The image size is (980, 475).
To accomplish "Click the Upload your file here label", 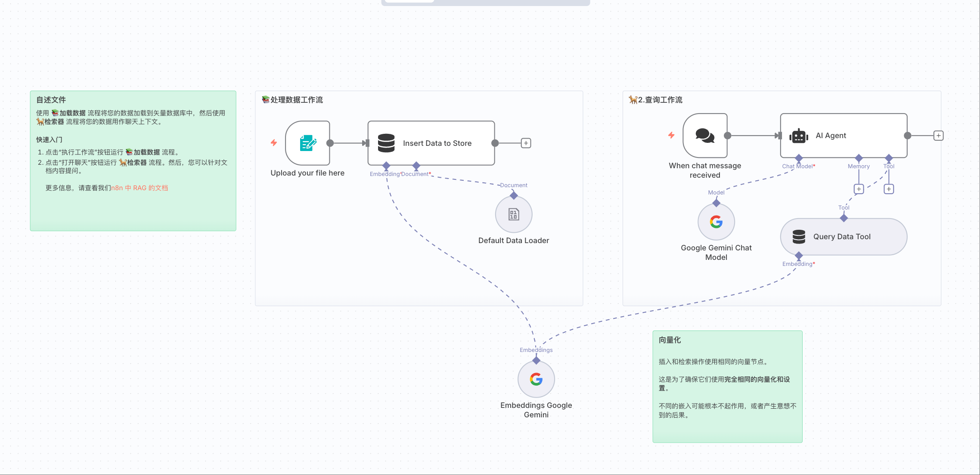I will pos(307,173).
